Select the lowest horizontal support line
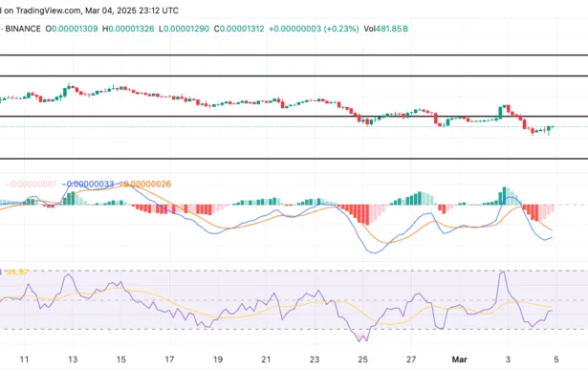Image resolution: width=588 pixels, height=392 pixels. click(287, 159)
